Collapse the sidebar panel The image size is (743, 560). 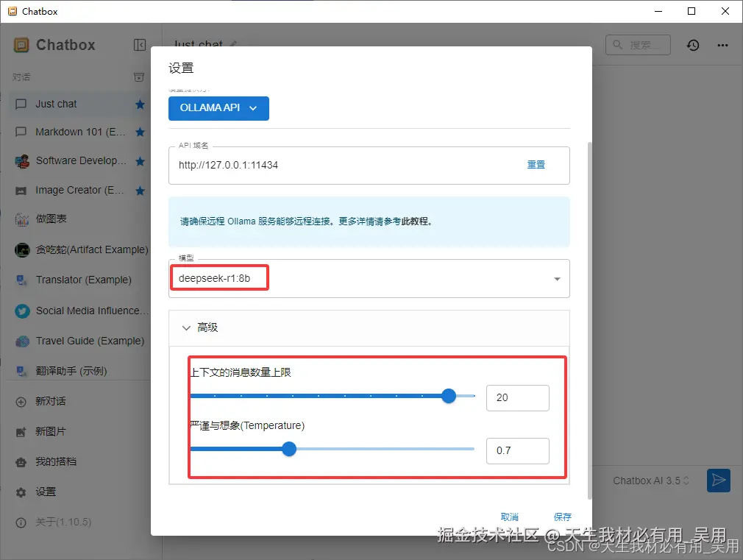[x=140, y=44]
